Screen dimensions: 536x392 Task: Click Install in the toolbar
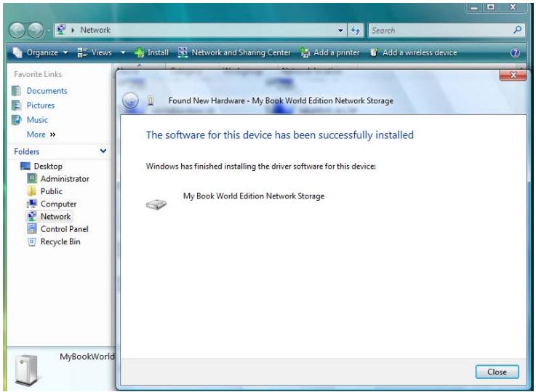tap(151, 52)
